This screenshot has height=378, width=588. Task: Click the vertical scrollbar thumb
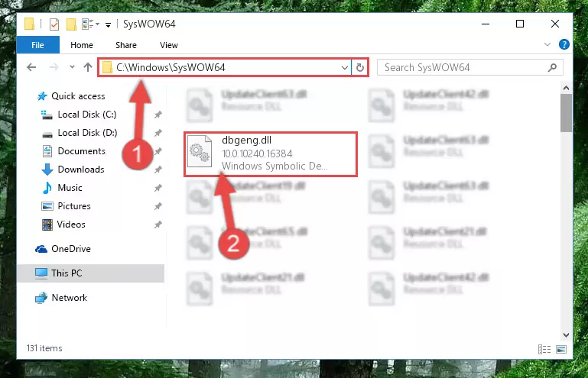coord(567,113)
